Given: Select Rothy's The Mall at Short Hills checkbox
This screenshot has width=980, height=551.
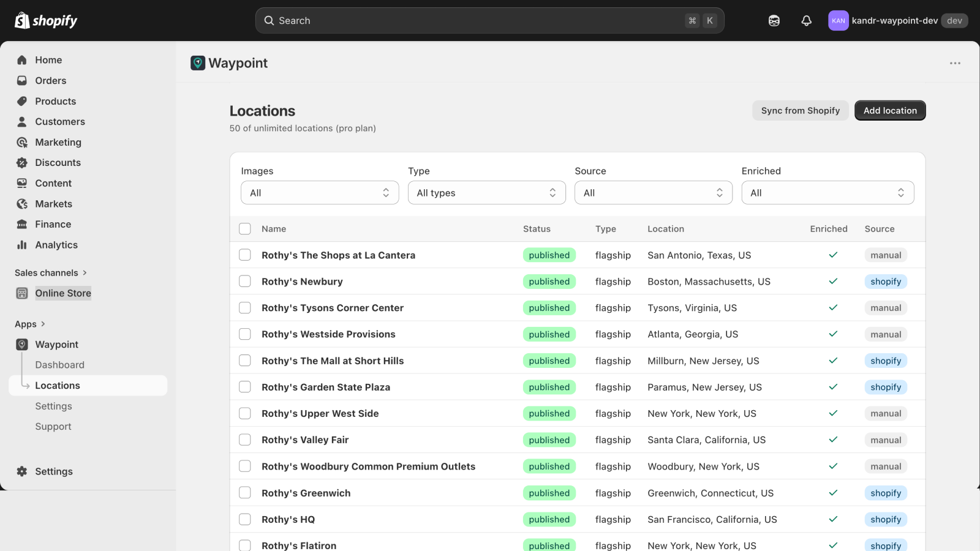Looking at the screenshot, I should pyautogui.click(x=245, y=361).
